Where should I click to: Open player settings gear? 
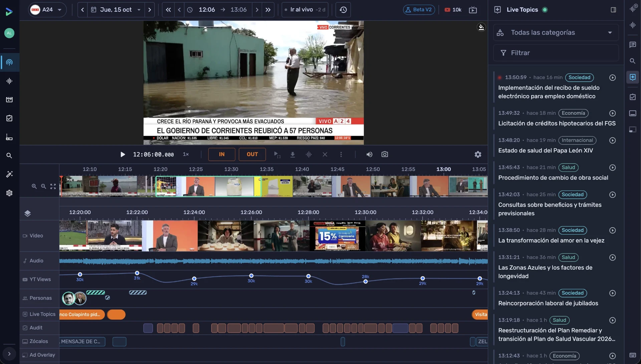pos(478,154)
